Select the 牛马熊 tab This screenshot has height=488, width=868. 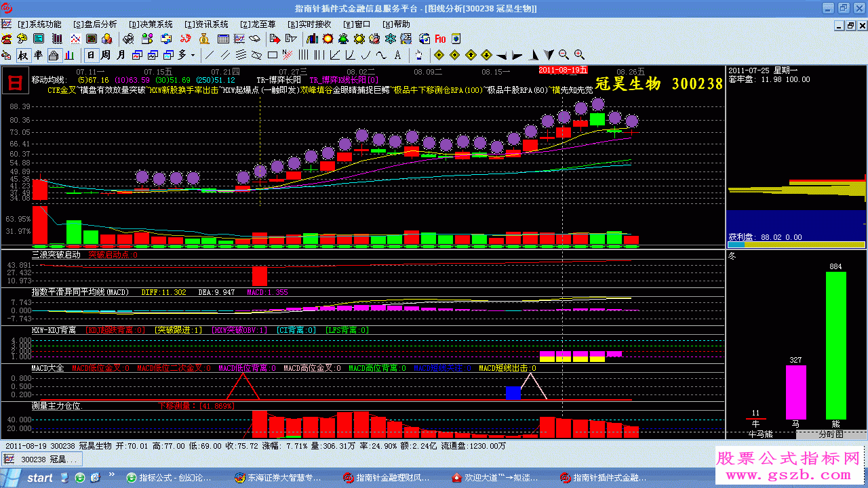[x=760, y=434]
